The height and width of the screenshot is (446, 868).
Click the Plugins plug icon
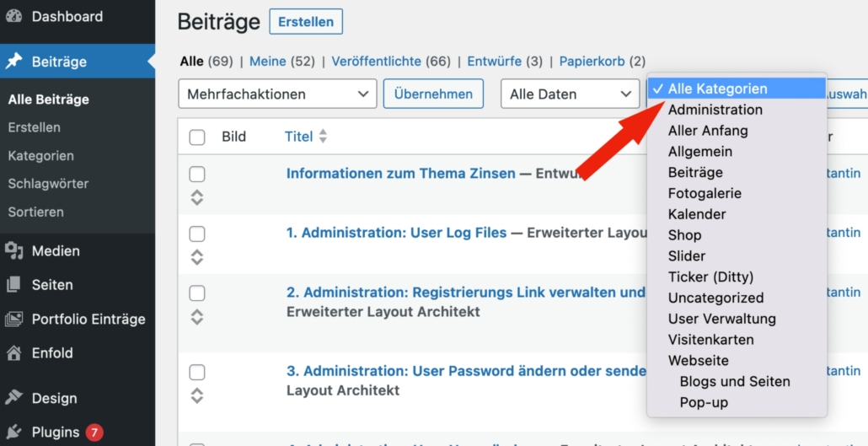pyautogui.click(x=13, y=432)
